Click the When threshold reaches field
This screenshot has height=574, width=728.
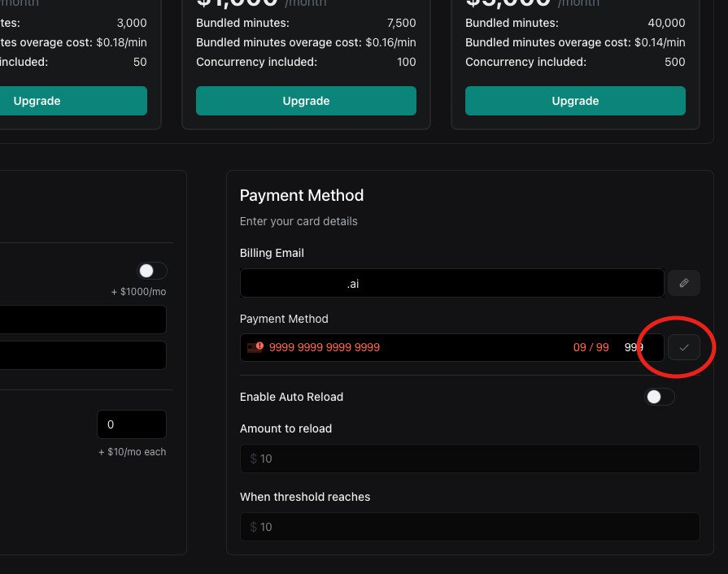coord(469,527)
